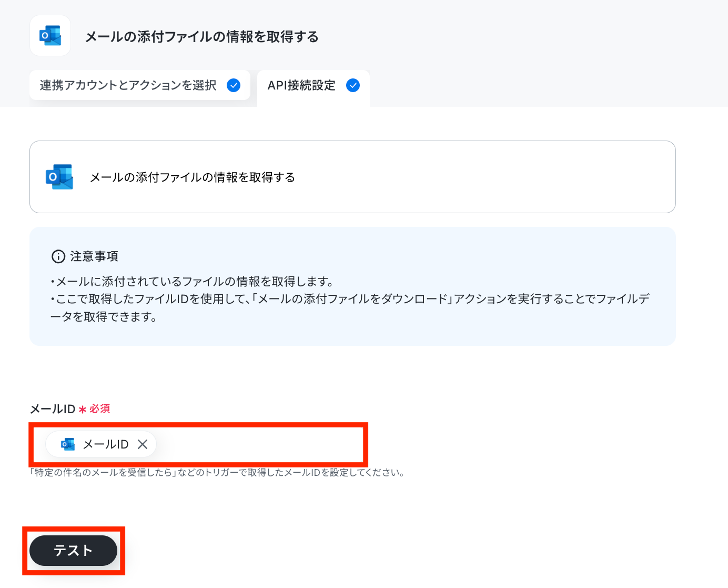Click the Outlook icon inside the action card
The width and height of the screenshot is (728, 588).
pos(59,177)
